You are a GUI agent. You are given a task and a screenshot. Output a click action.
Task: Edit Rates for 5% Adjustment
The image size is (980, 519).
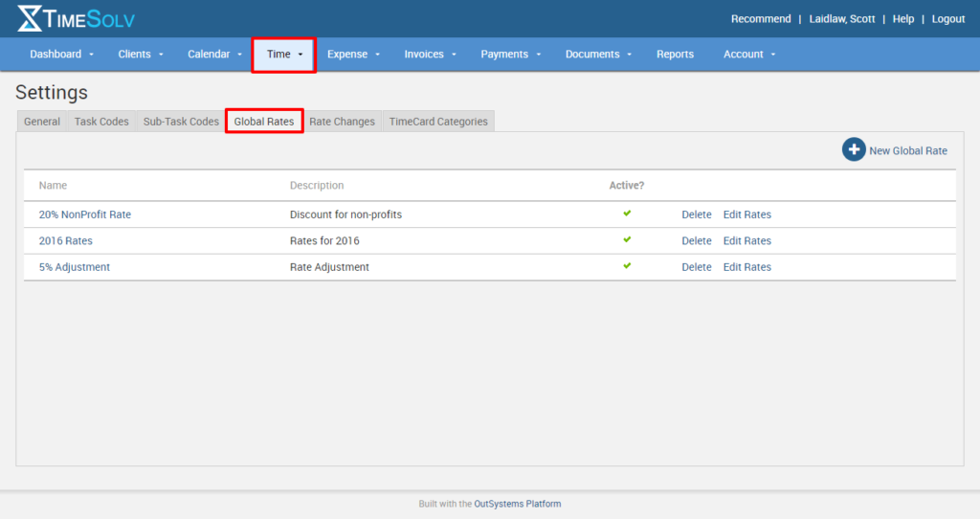(746, 267)
